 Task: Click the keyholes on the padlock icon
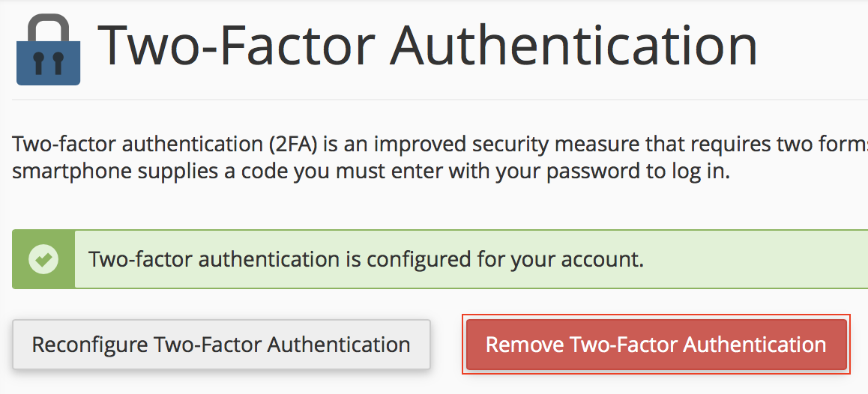point(48,66)
